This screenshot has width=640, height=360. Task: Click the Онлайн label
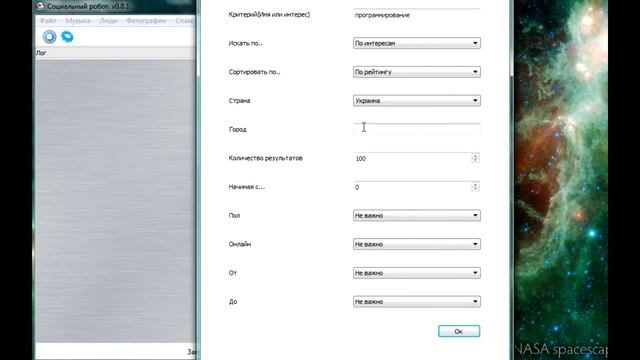240,244
